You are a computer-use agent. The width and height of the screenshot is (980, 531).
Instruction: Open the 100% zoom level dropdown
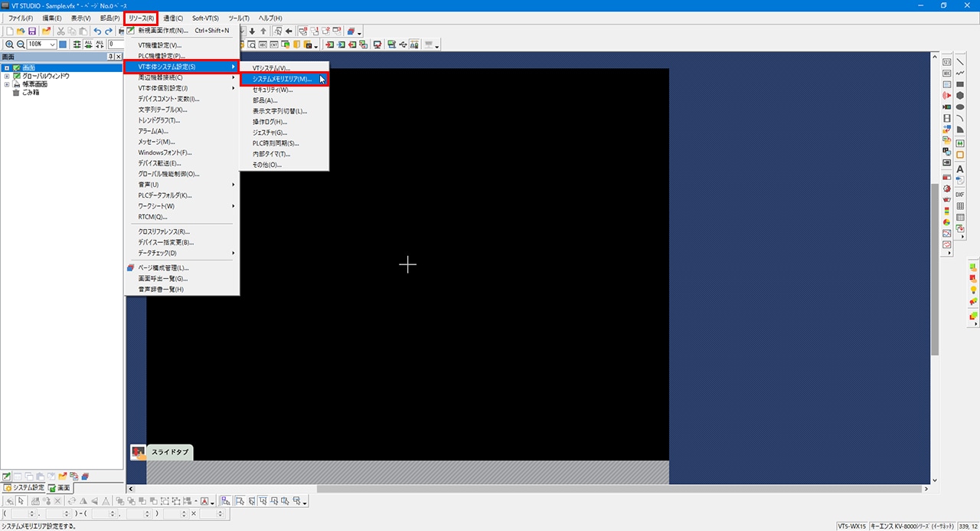tap(52, 44)
